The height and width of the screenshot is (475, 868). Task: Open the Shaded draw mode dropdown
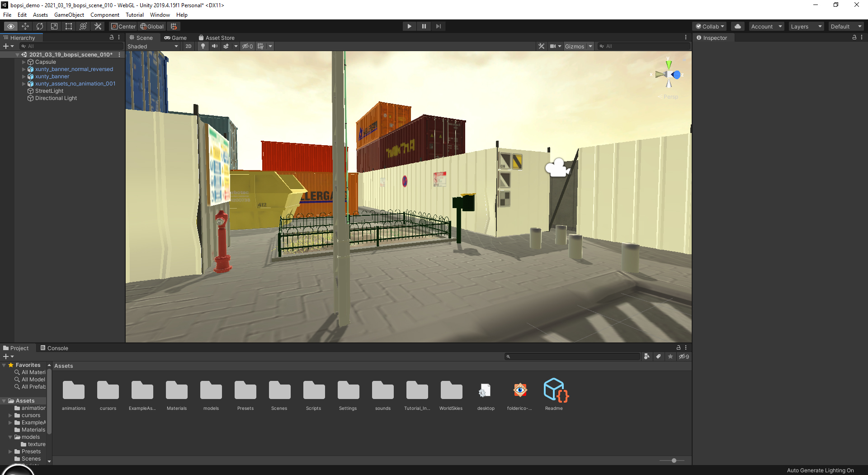(x=154, y=46)
